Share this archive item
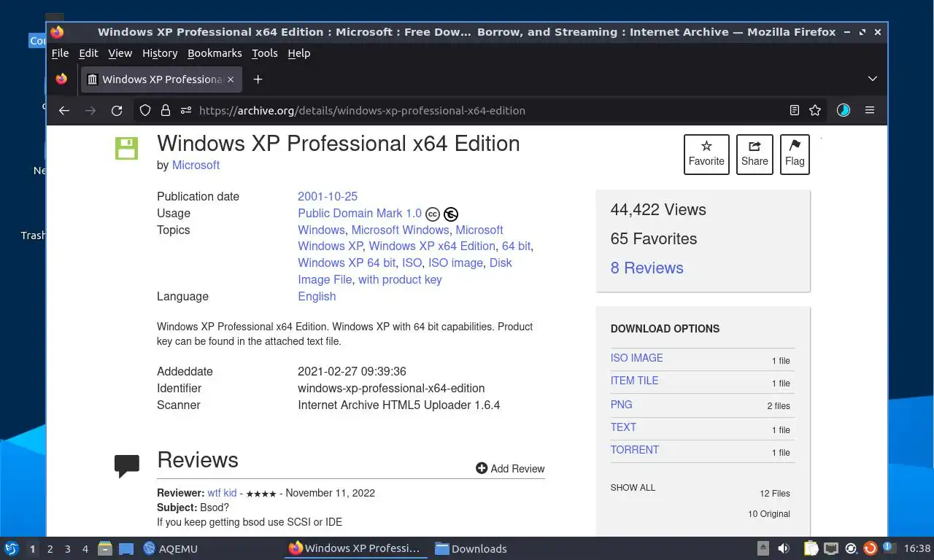 pos(754,155)
